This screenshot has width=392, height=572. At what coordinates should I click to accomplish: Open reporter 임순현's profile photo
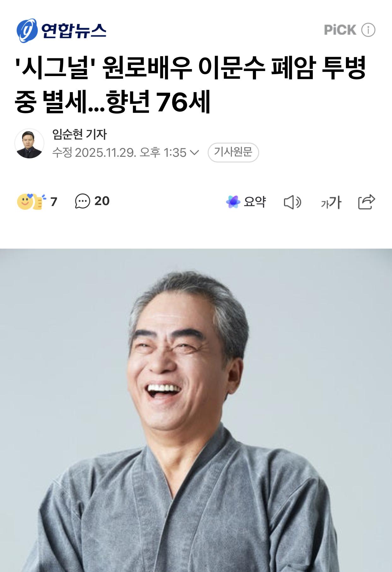29,143
